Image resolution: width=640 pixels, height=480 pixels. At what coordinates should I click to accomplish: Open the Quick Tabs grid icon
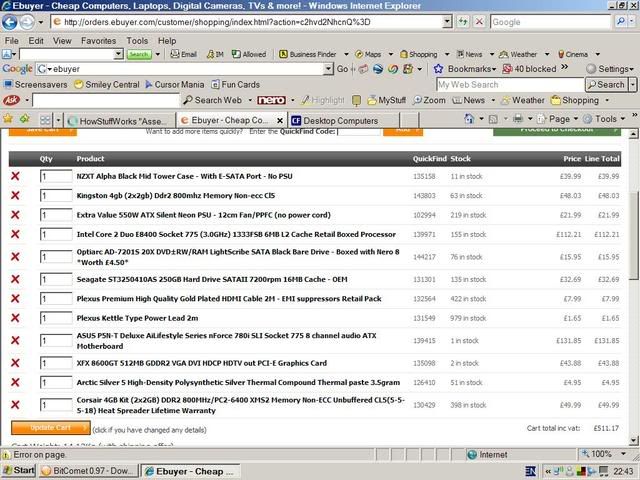(45, 120)
